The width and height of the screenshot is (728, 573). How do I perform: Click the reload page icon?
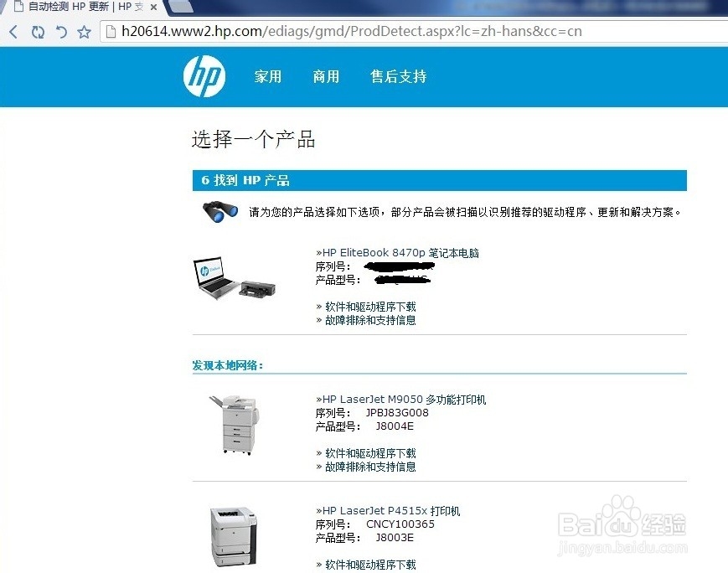pyautogui.click(x=38, y=32)
